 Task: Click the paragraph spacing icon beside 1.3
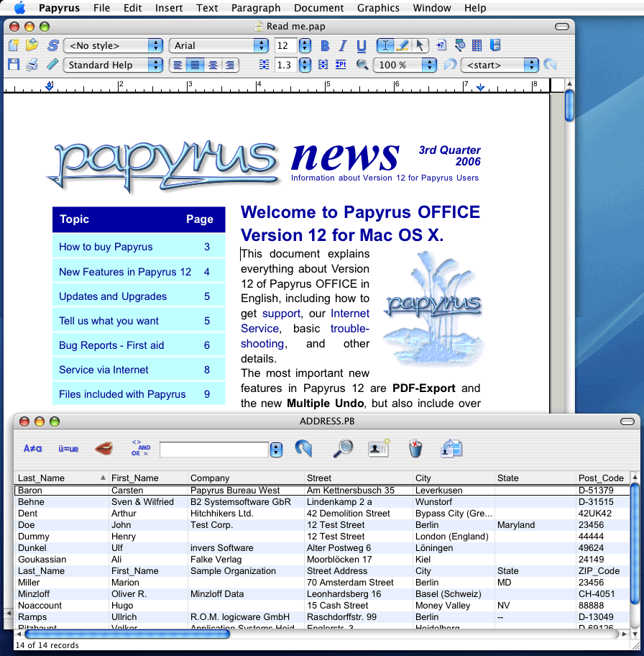point(323,65)
